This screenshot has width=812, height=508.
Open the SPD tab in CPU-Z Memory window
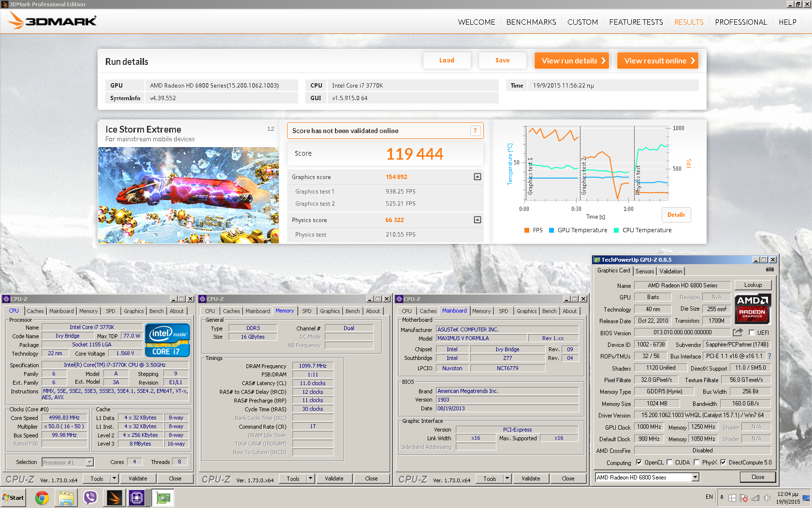pyautogui.click(x=307, y=311)
